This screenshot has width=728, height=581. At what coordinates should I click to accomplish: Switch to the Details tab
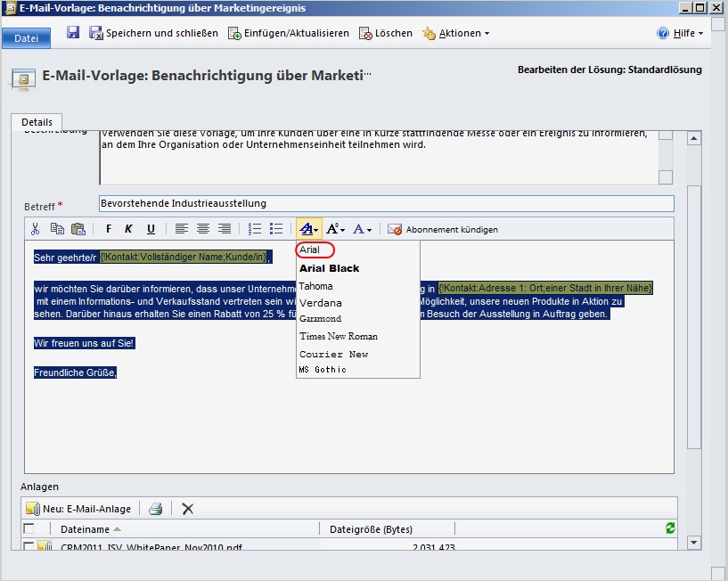[39, 122]
